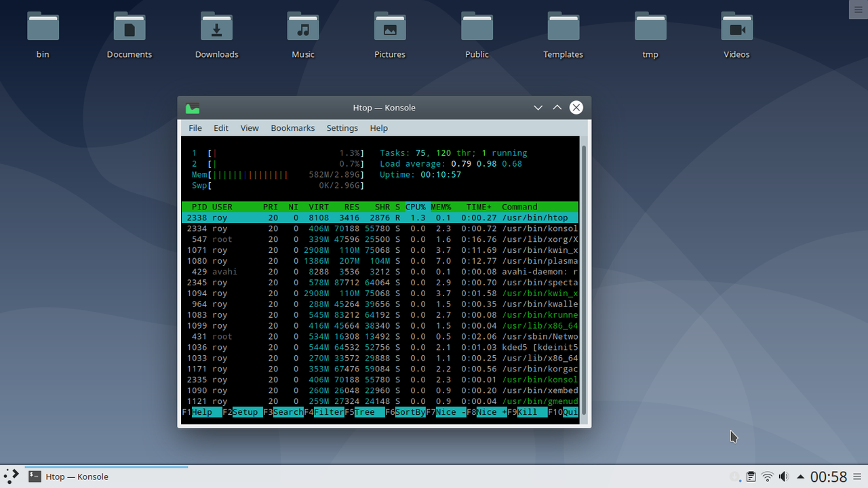Open the volume control tray icon

click(x=784, y=476)
